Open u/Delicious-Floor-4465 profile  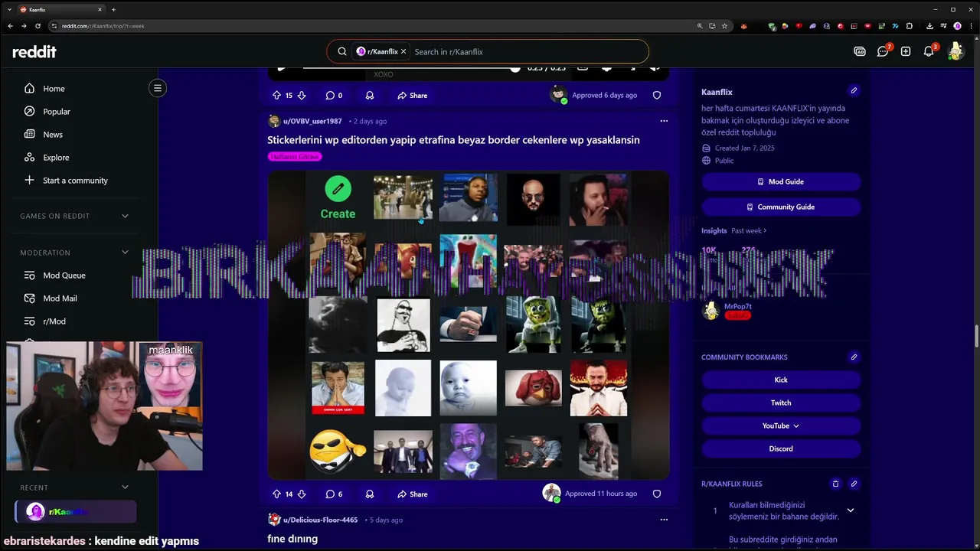click(x=320, y=520)
